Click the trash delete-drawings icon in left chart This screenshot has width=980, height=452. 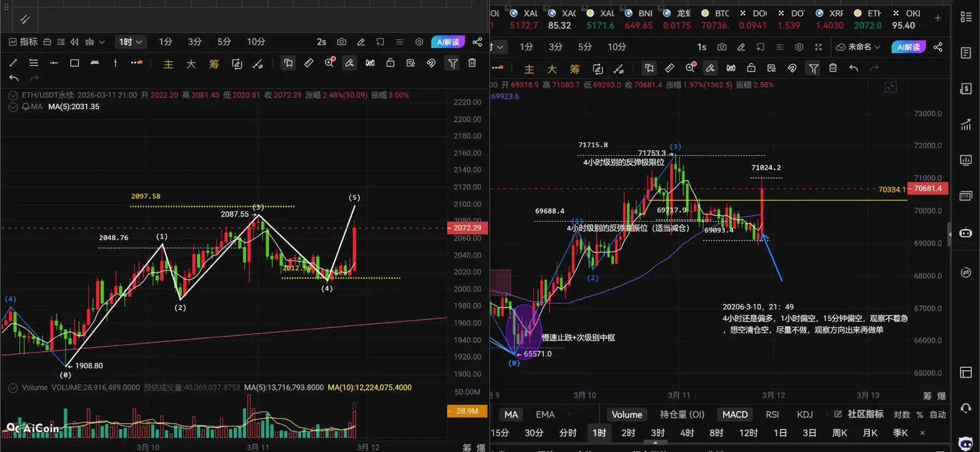coord(472,63)
